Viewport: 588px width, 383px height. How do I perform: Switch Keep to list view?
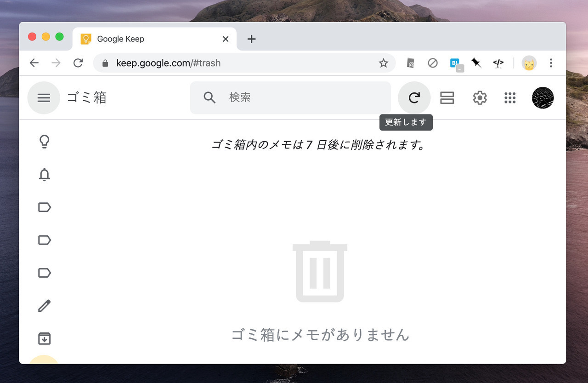point(447,97)
